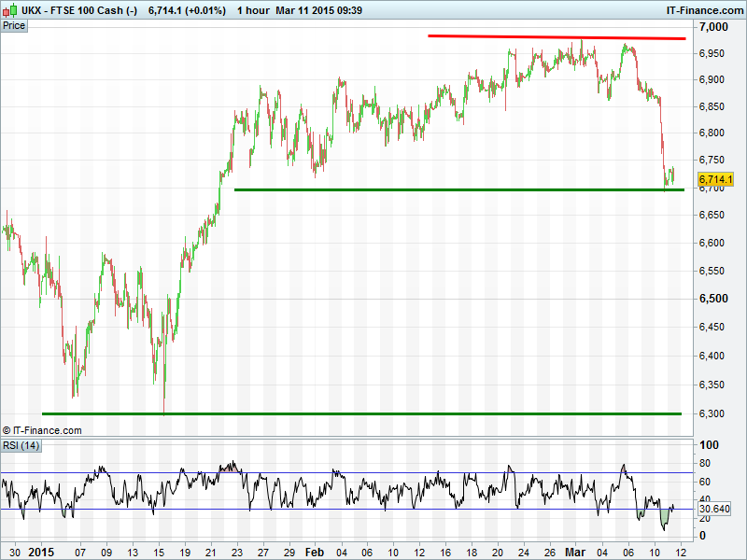
Task: Click the '2015' date axis label
Action: click(x=41, y=553)
